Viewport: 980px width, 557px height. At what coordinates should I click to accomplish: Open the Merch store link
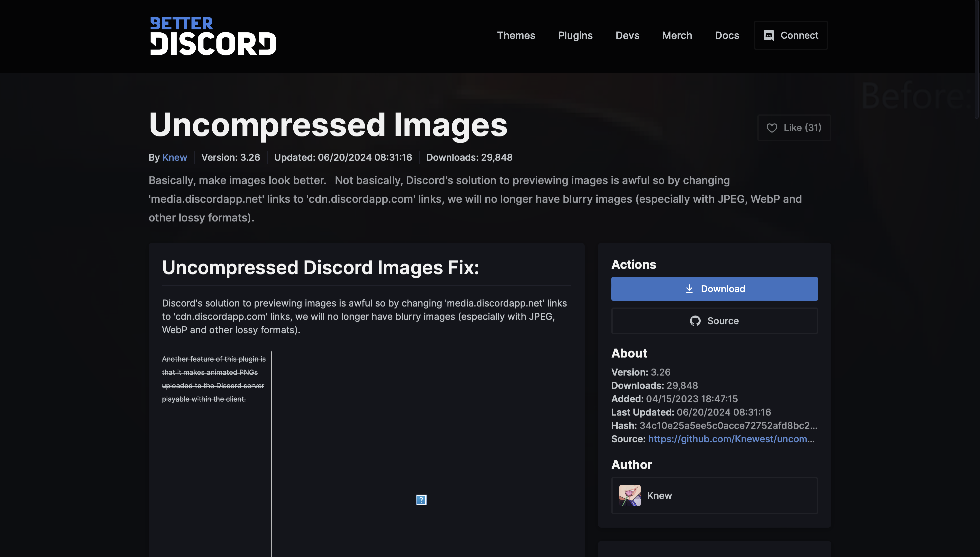677,35
